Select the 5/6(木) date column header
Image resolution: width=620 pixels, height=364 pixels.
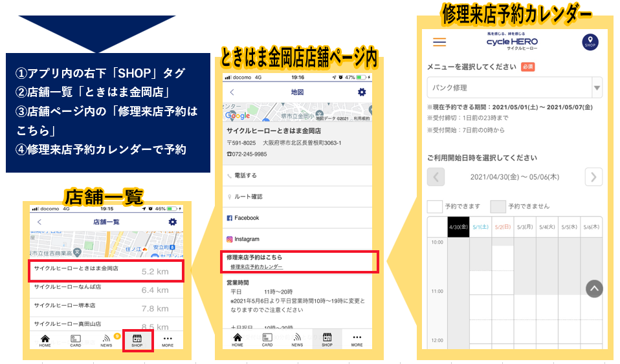tap(591, 227)
